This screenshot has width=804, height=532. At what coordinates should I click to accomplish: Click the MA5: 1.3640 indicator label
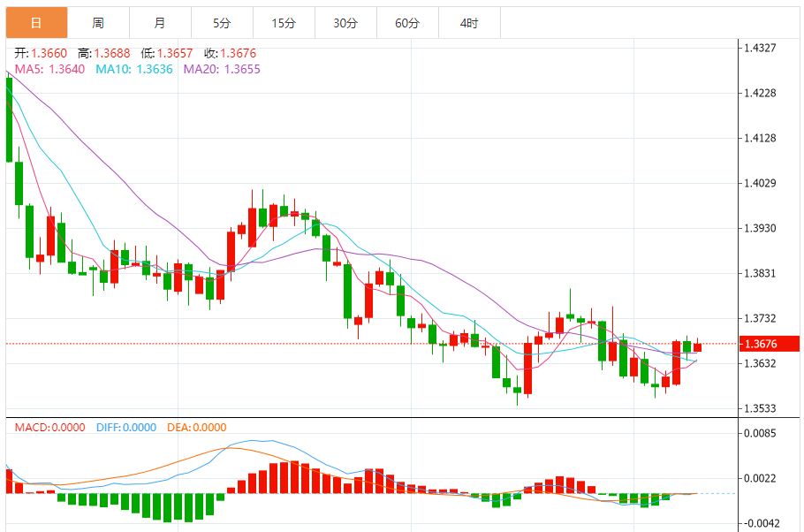(49, 69)
